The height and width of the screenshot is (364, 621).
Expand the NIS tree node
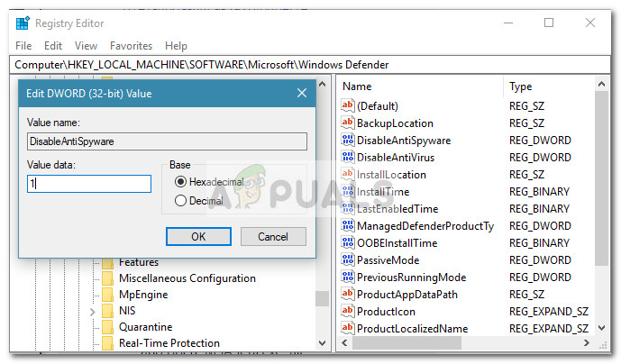pos(93,312)
